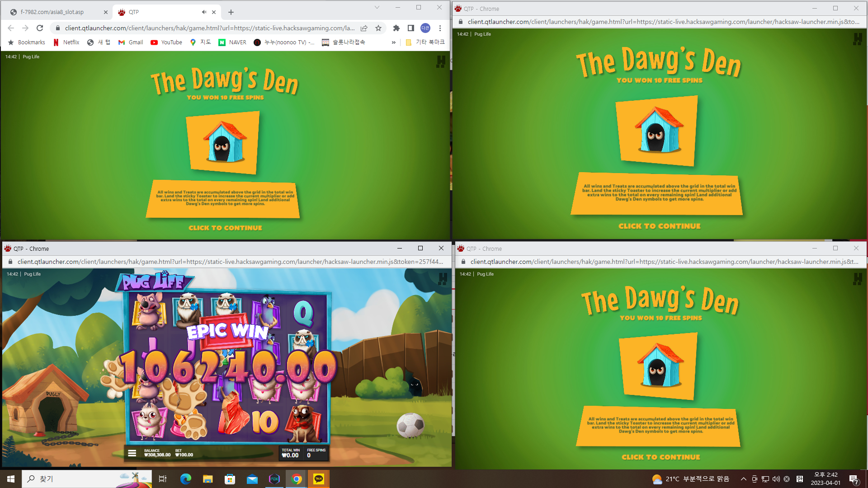Screen dimensions: 868x488
Task: Open the 기타 북마크 folder
Action: (425, 42)
